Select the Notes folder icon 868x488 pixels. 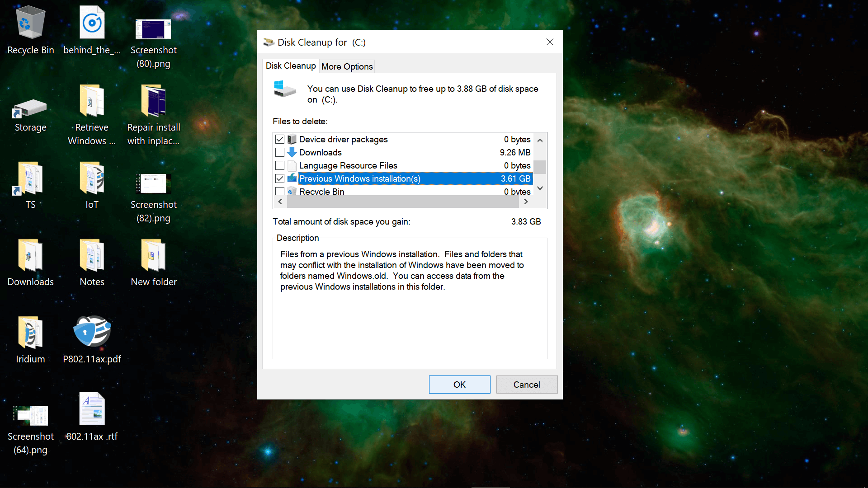92,255
